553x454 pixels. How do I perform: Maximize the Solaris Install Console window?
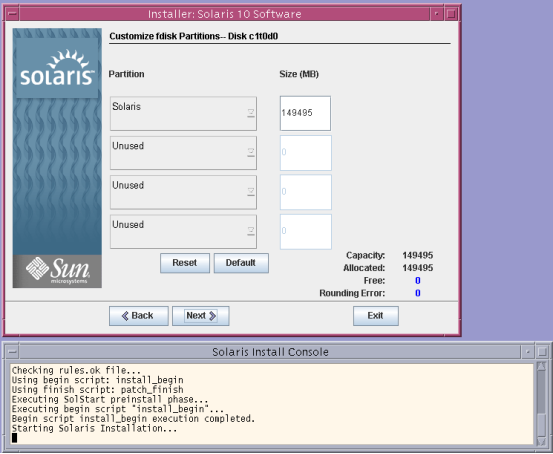542,352
